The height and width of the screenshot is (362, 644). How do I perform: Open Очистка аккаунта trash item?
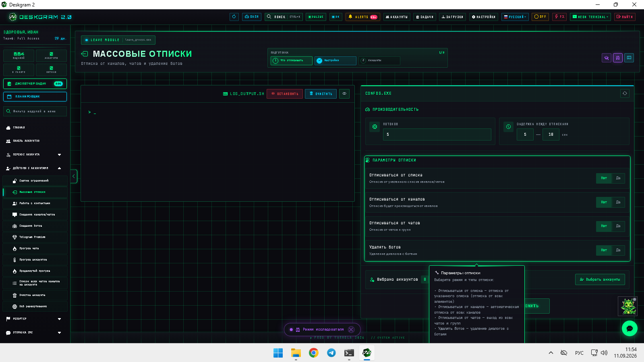point(35,295)
